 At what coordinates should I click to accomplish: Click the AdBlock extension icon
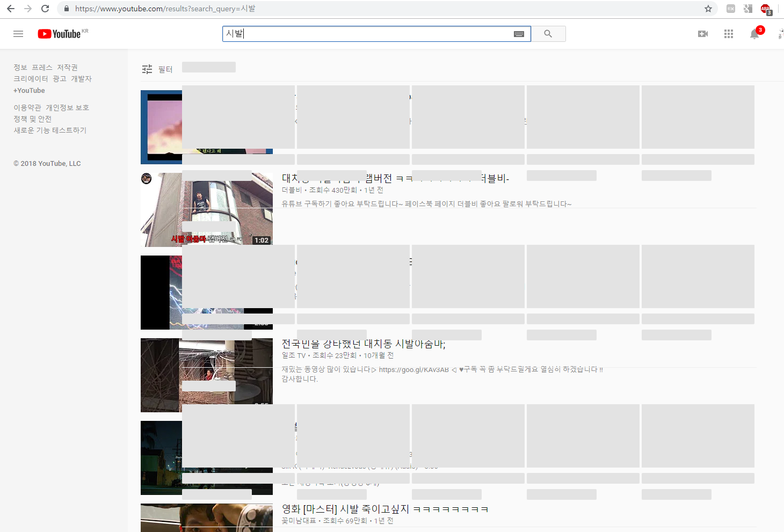coord(765,9)
